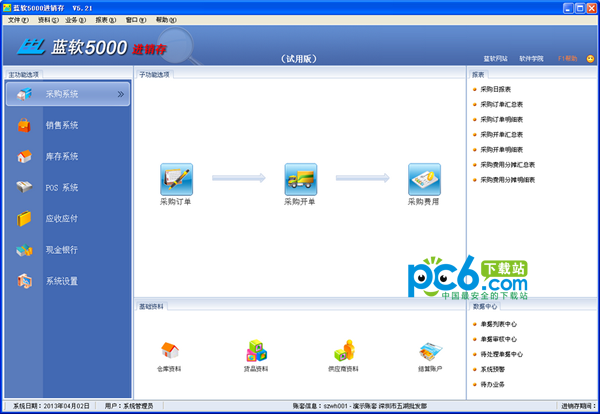Open the 业务 menu
This screenshot has width=600, height=414.
pyautogui.click(x=75, y=20)
